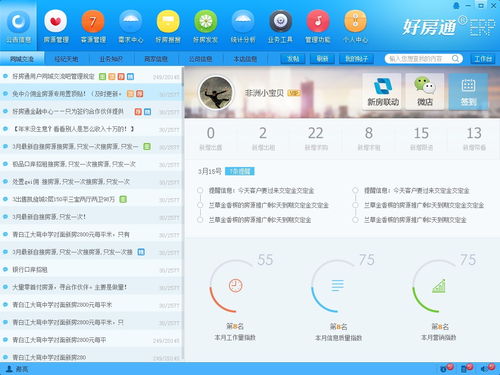
Task: Switch to the 同城交流 tab
Action: [x=22, y=59]
